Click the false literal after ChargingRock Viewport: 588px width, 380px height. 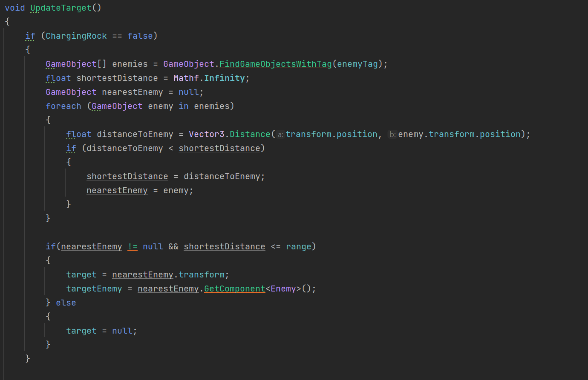[140, 36]
